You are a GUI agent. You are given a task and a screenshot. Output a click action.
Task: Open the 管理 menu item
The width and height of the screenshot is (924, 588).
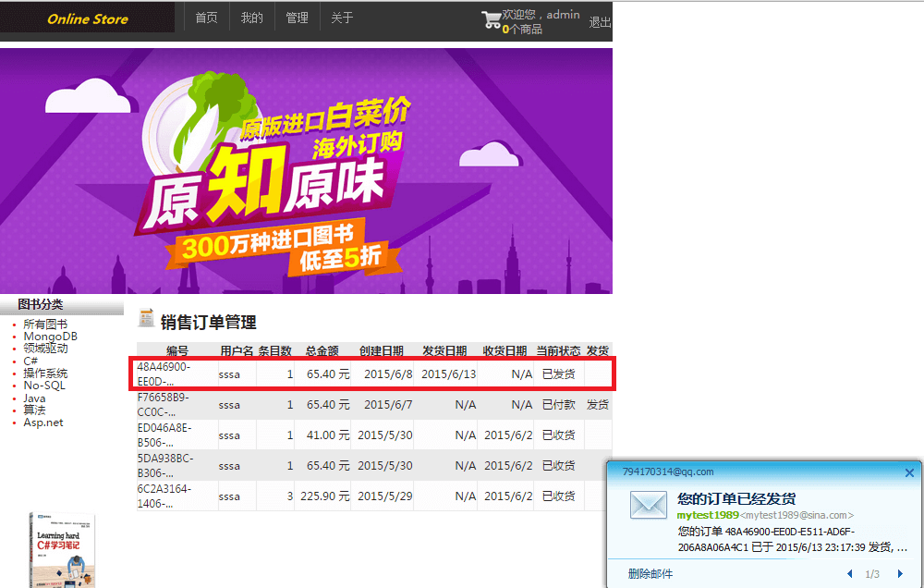(297, 18)
